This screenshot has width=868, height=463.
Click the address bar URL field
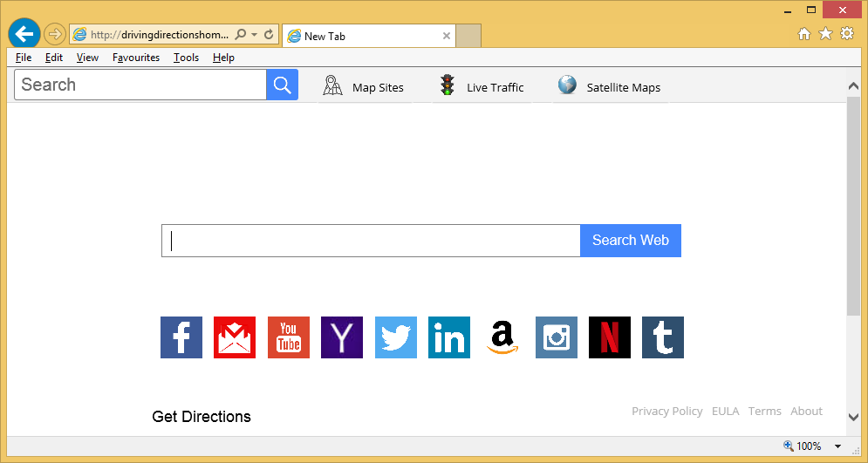160,35
